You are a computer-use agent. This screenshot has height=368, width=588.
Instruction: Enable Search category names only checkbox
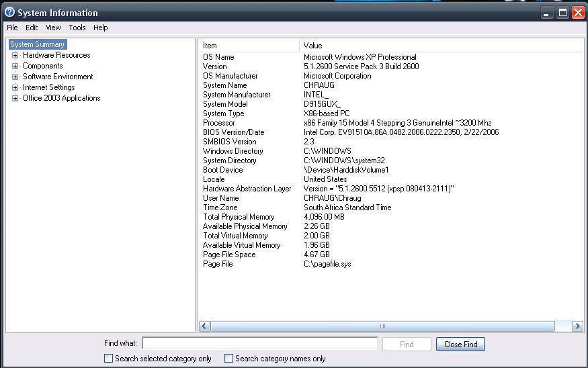tap(228, 358)
